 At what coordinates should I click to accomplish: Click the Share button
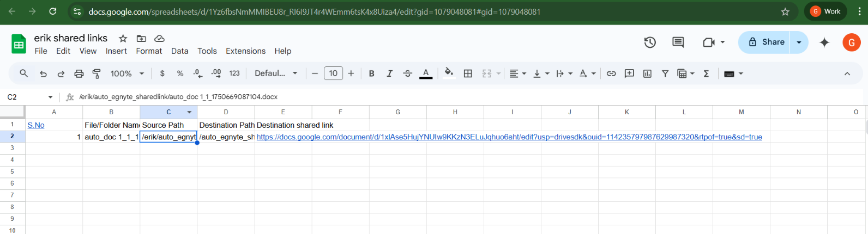765,42
